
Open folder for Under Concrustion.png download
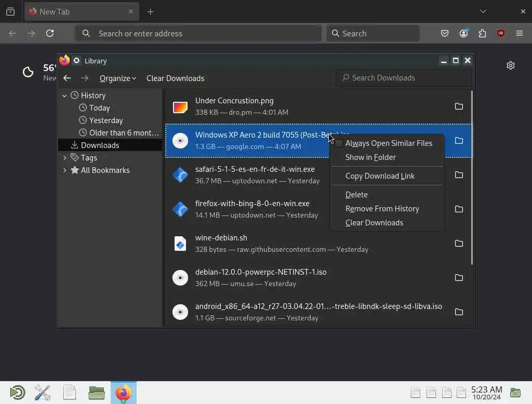[459, 106]
